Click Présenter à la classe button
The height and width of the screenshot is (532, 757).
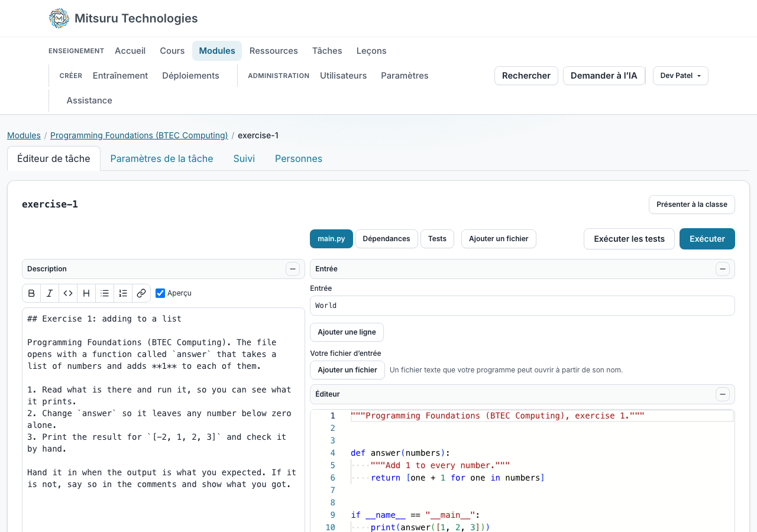(692, 205)
